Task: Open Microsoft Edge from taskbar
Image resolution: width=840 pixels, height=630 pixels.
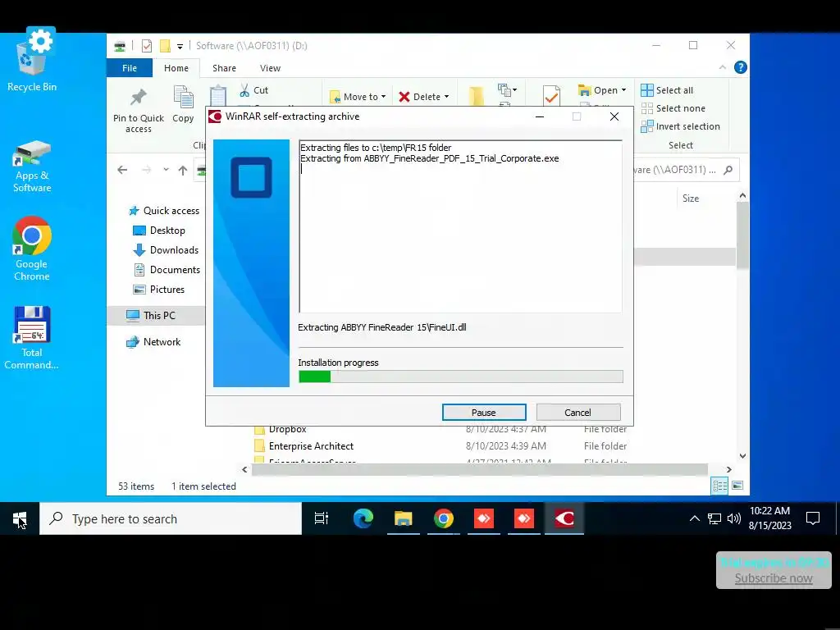Action: pos(363,518)
